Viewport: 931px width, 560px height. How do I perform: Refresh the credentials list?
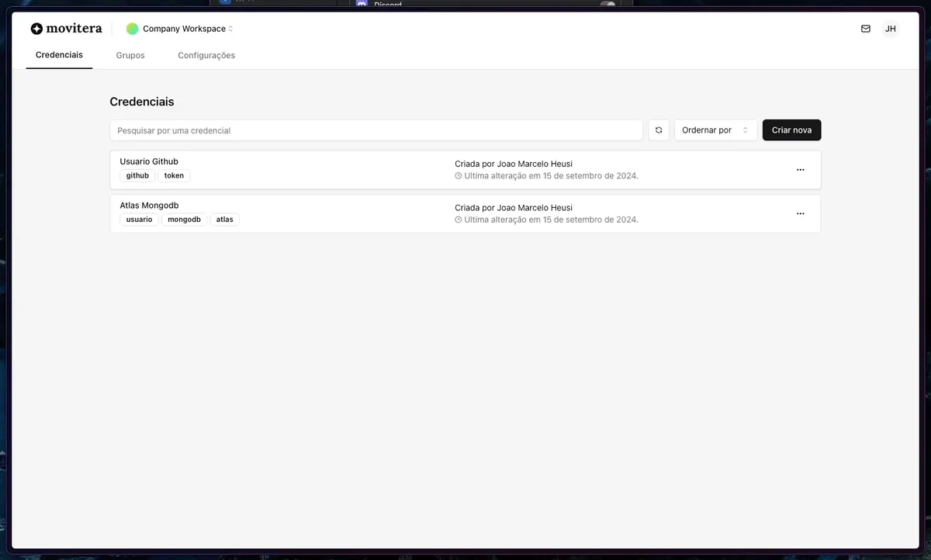click(659, 130)
